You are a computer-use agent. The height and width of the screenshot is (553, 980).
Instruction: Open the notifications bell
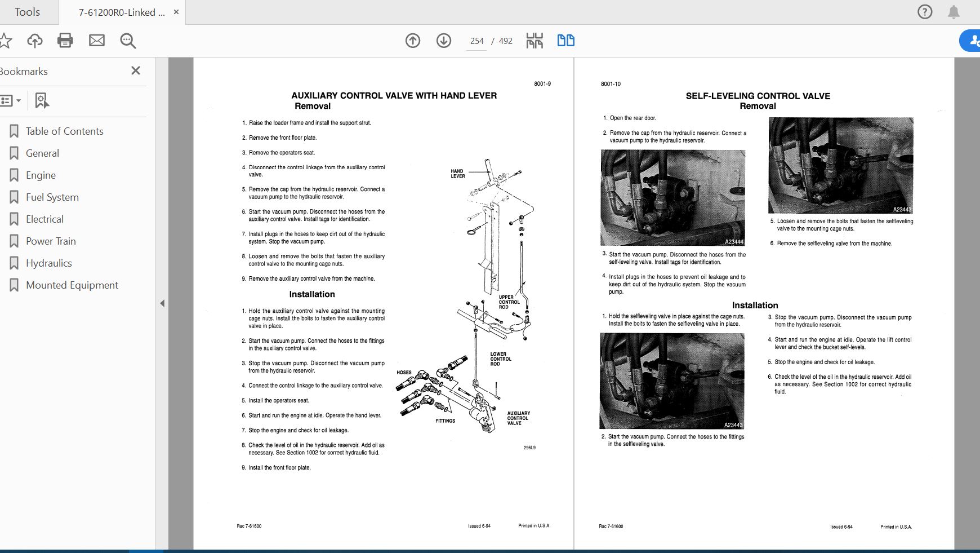(954, 12)
